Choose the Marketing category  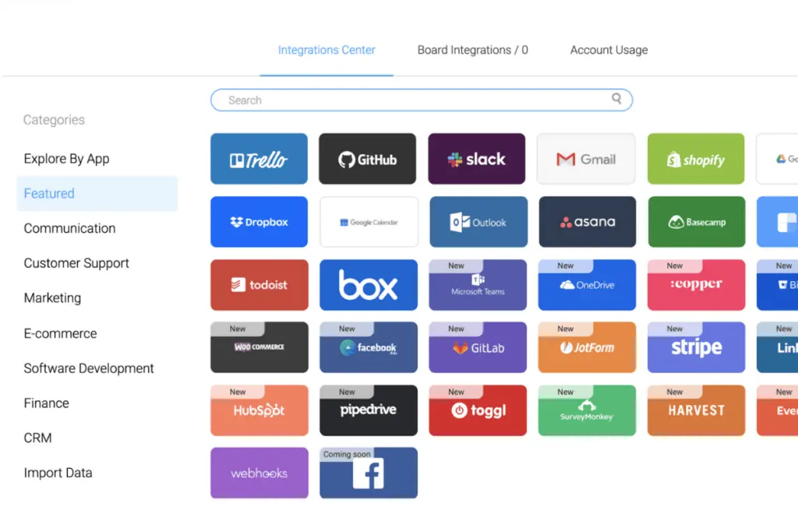tap(52, 298)
